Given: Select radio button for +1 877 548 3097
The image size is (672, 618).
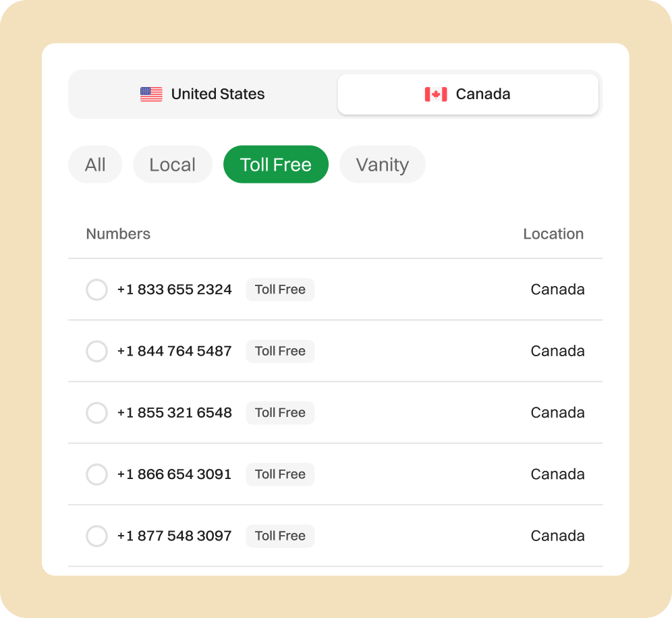Looking at the screenshot, I should point(96,536).
